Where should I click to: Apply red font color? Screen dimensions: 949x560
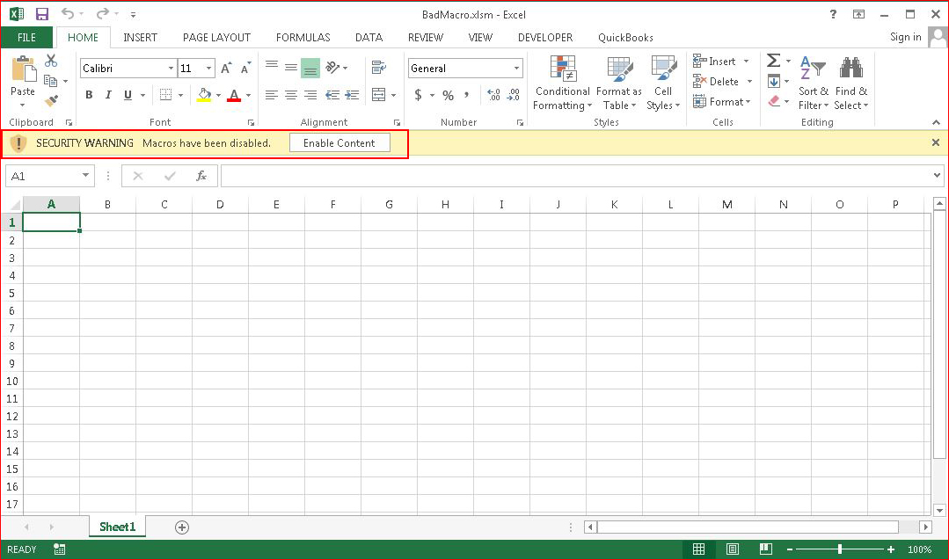coord(234,95)
